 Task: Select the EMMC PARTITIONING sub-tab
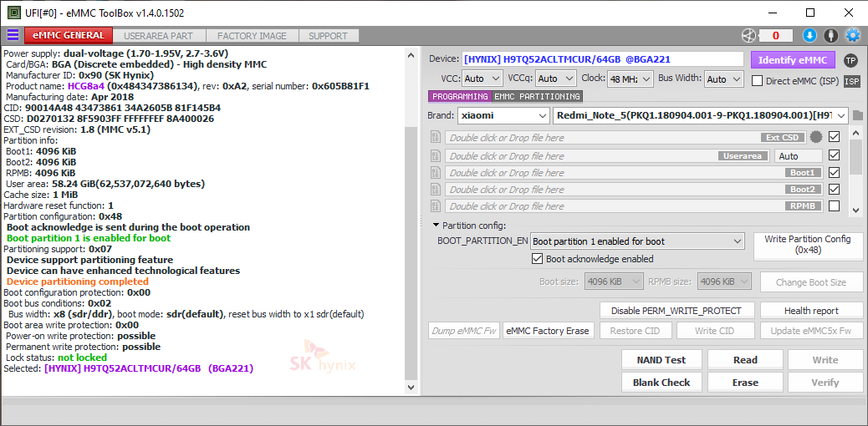click(x=536, y=96)
